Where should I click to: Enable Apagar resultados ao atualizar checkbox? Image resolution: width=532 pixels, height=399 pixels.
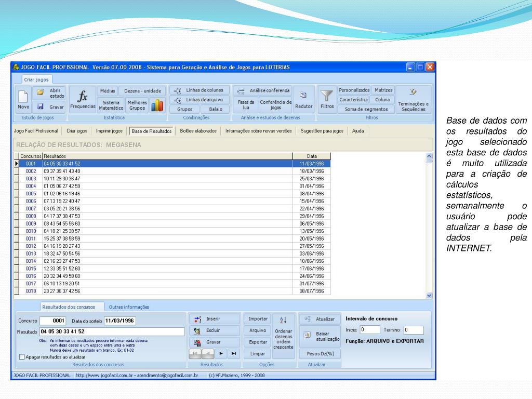point(22,357)
